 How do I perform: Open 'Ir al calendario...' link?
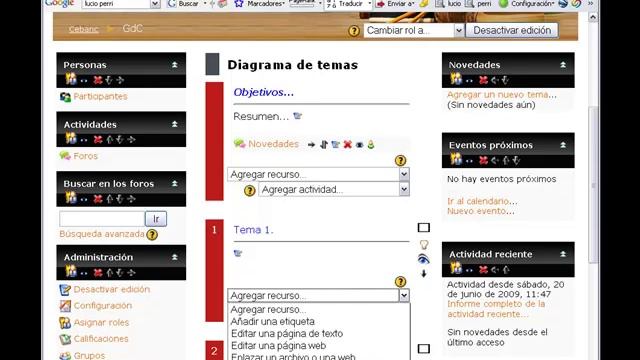(482, 201)
